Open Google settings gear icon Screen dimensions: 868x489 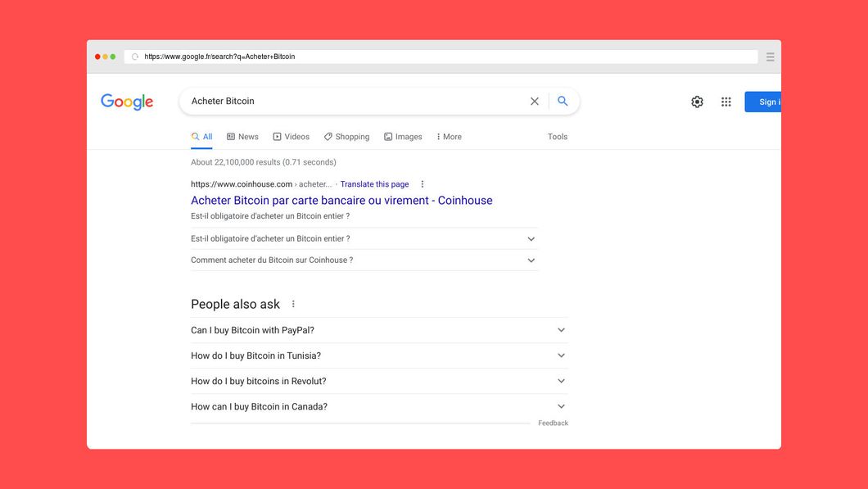click(697, 102)
